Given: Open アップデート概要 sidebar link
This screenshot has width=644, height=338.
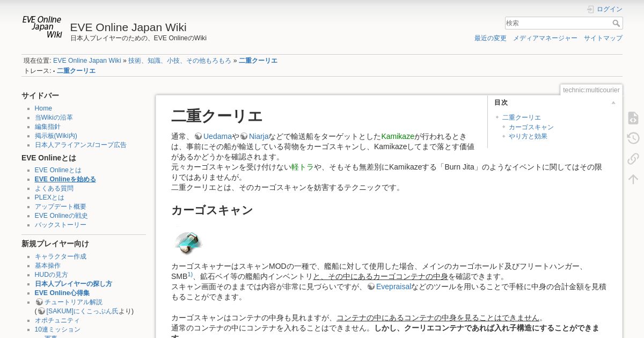Looking at the screenshot, I should (x=61, y=207).
